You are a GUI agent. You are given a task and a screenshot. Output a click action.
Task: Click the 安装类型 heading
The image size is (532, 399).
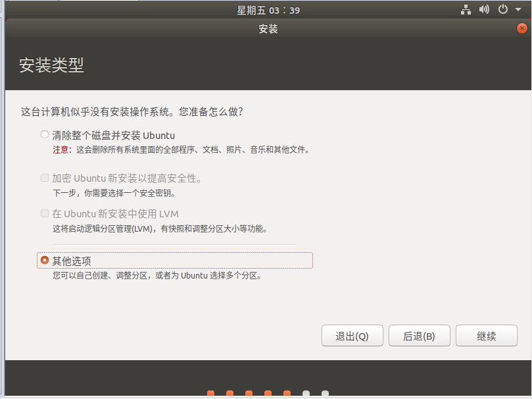pos(51,65)
